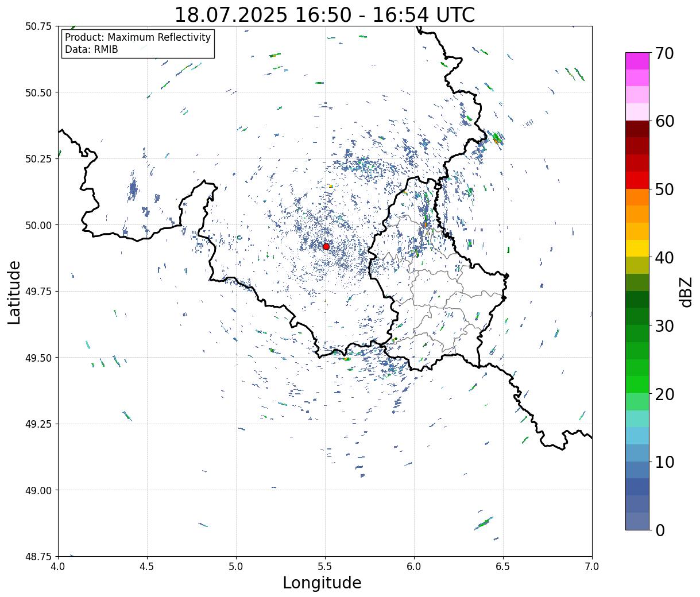Click the longitude tick label 5.5
The image size is (700, 597).
click(x=325, y=567)
